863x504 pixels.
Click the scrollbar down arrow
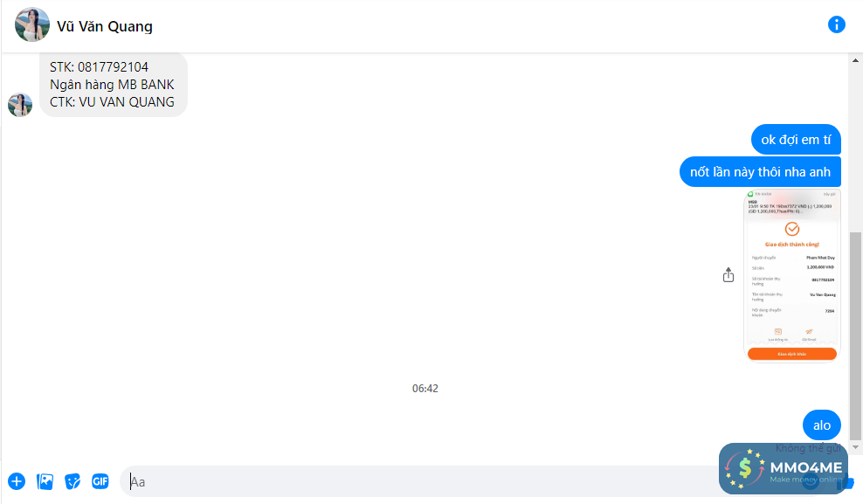(855, 447)
